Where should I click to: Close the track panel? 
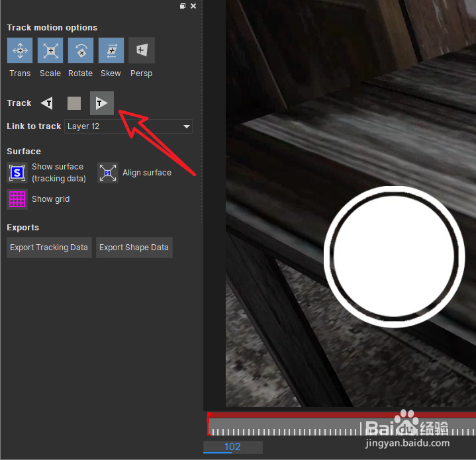click(193, 6)
